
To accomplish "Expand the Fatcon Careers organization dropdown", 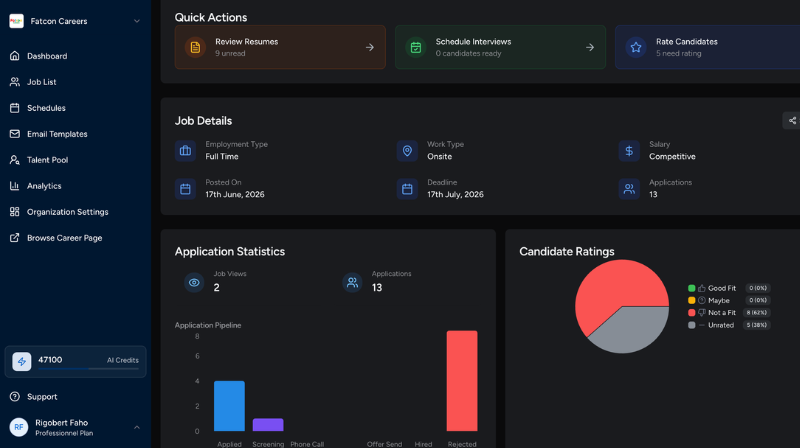I will pyautogui.click(x=137, y=21).
